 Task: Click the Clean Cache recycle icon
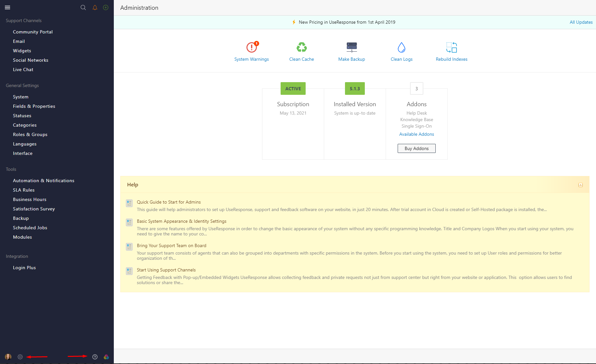coord(302,47)
